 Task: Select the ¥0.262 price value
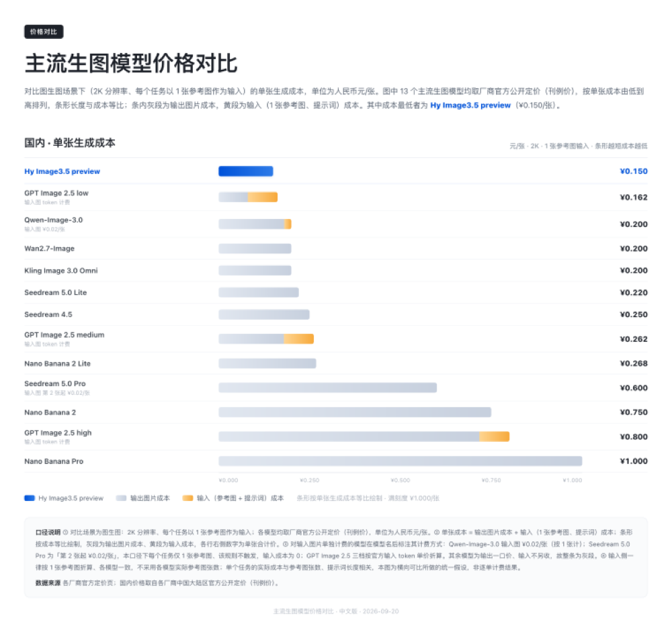(x=634, y=339)
